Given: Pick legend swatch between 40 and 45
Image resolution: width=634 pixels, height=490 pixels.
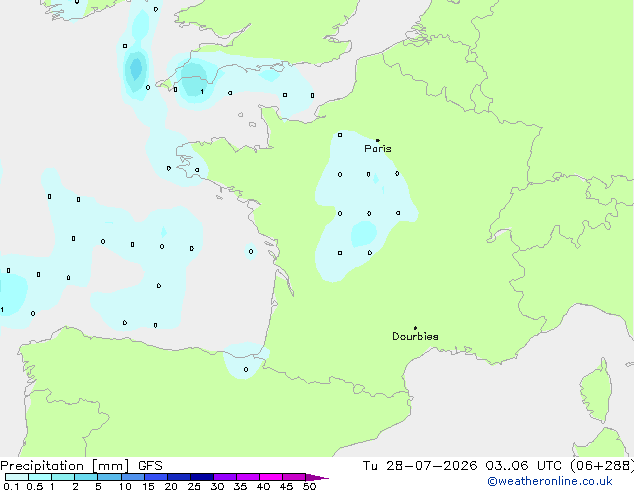Looking at the screenshot, I should pos(271,477).
